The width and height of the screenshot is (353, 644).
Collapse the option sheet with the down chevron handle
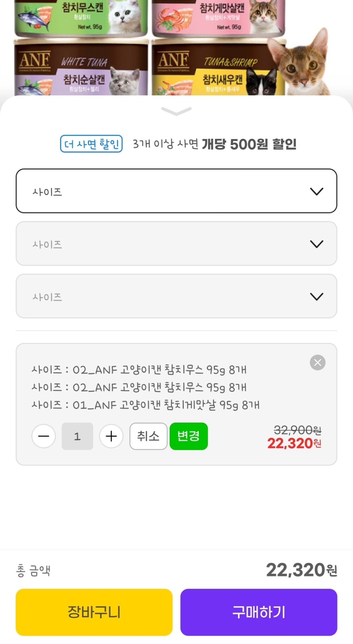(x=176, y=111)
